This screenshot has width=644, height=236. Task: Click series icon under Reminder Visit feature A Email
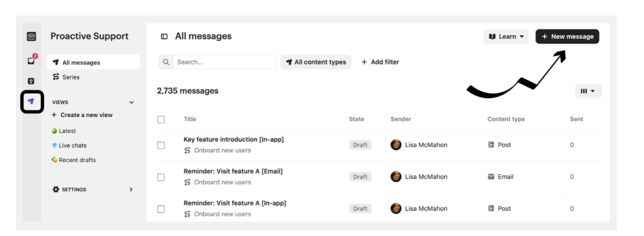pyautogui.click(x=187, y=182)
